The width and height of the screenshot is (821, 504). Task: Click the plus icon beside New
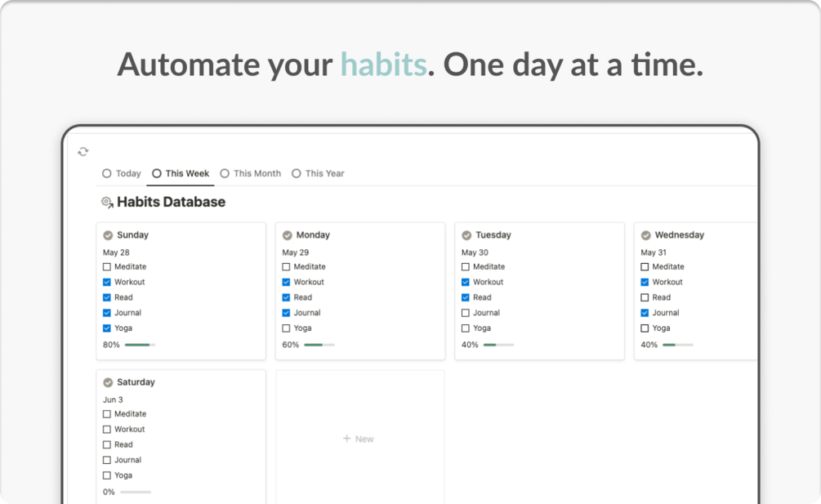click(x=346, y=438)
